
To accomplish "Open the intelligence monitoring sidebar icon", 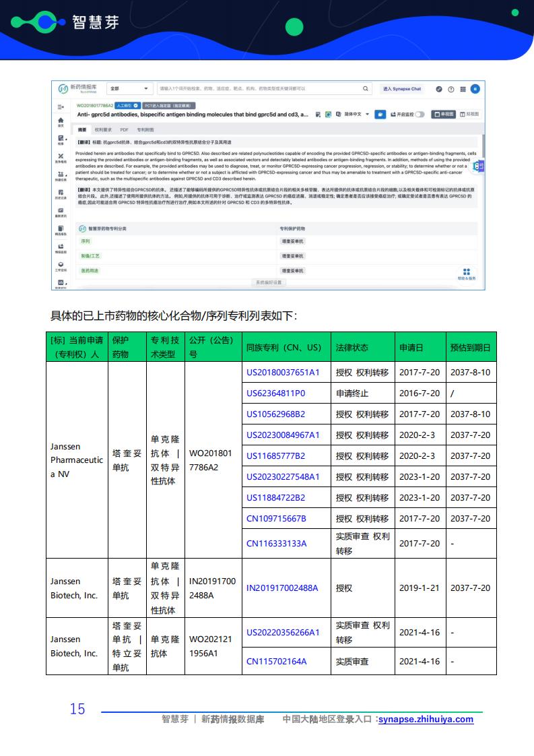I will [x=61, y=249].
